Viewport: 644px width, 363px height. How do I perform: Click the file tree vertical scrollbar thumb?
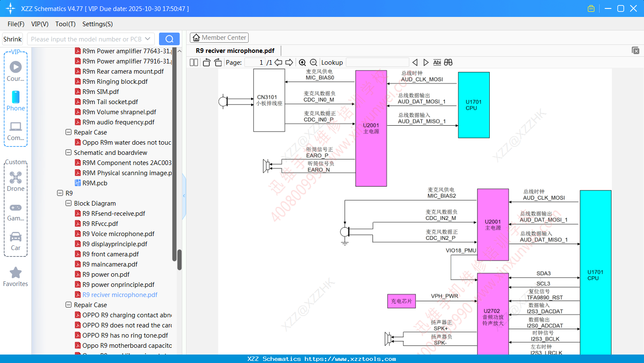tap(179, 260)
